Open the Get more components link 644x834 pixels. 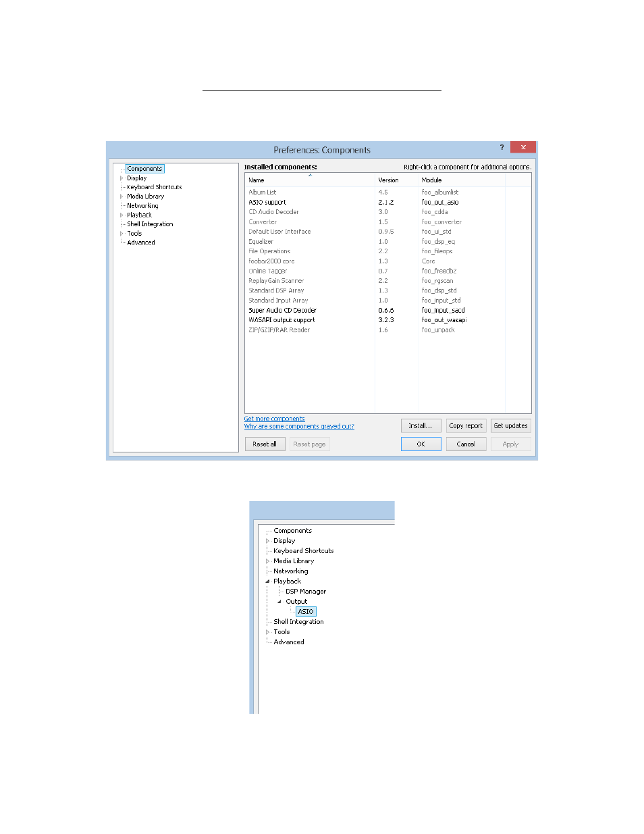274,419
